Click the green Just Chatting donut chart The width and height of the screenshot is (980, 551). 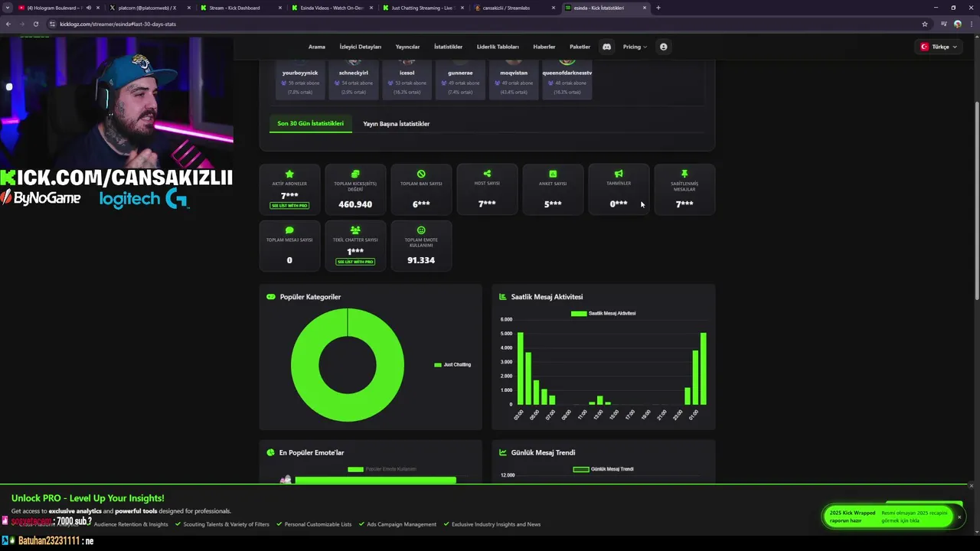click(348, 365)
